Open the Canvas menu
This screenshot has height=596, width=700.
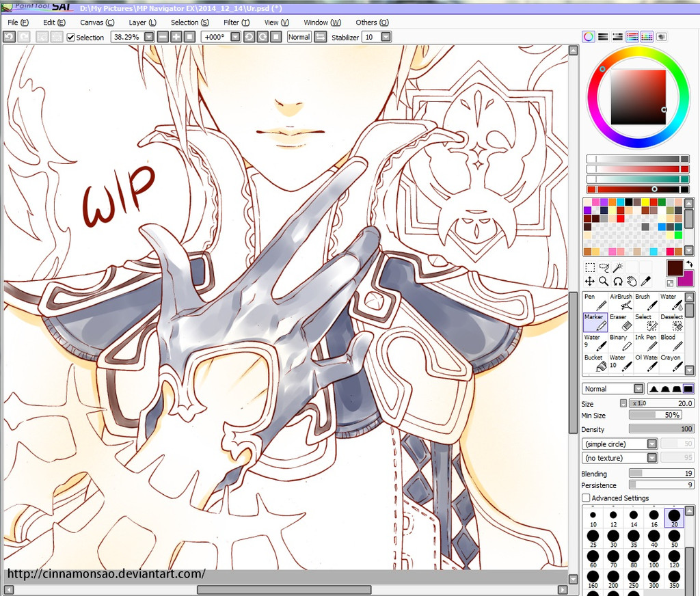(x=97, y=23)
